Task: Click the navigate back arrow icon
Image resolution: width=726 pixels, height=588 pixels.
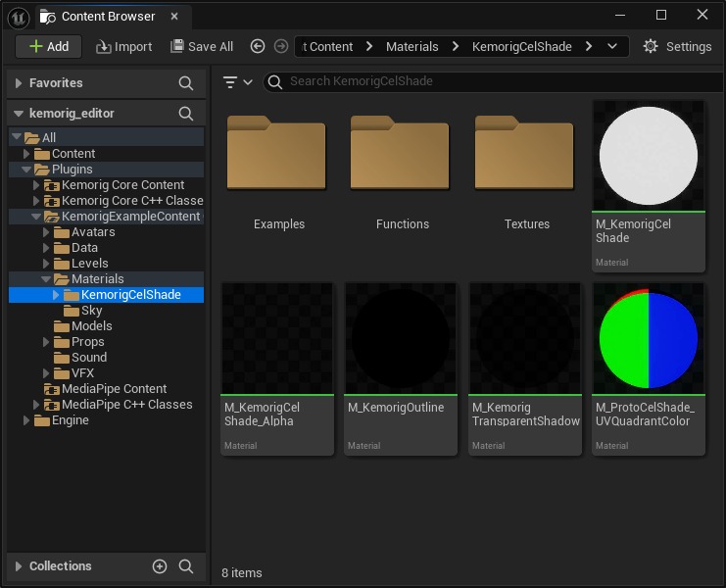Action: click(x=258, y=46)
